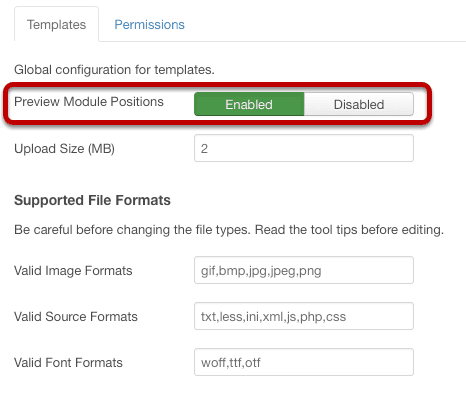Viewport: 466px width, 400px height.
Task: Switch to the Permissions tab
Action: [149, 25]
